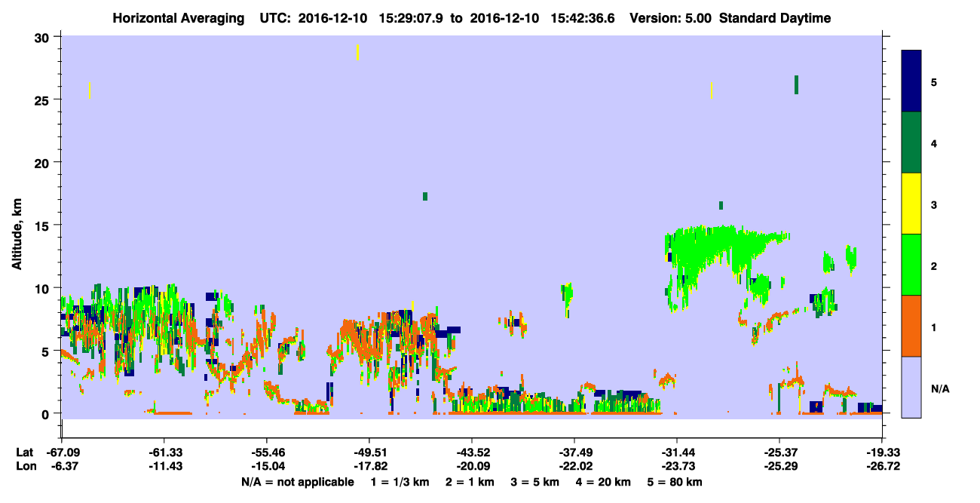
Task: Click the lavender N/A legend swatch
Action: click(911, 387)
